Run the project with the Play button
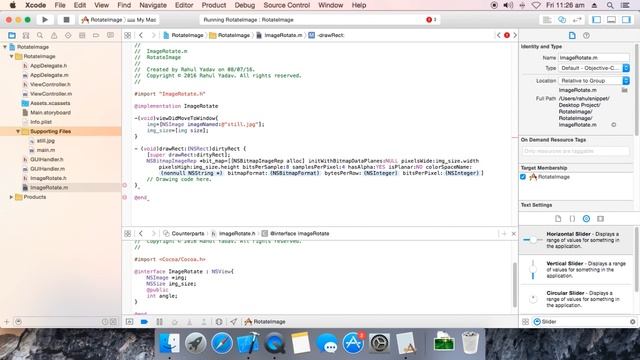The height and width of the screenshot is (360, 640). [x=45, y=20]
